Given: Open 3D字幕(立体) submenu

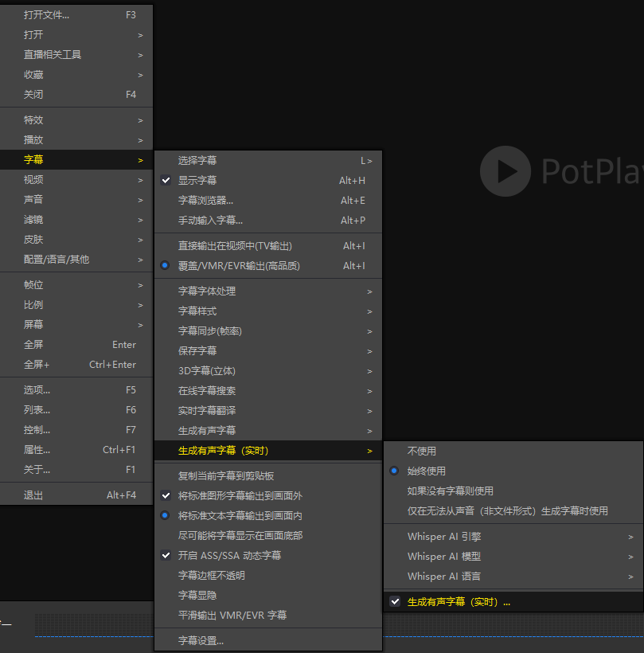Looking at the screenshot, I should coord(268,370).
